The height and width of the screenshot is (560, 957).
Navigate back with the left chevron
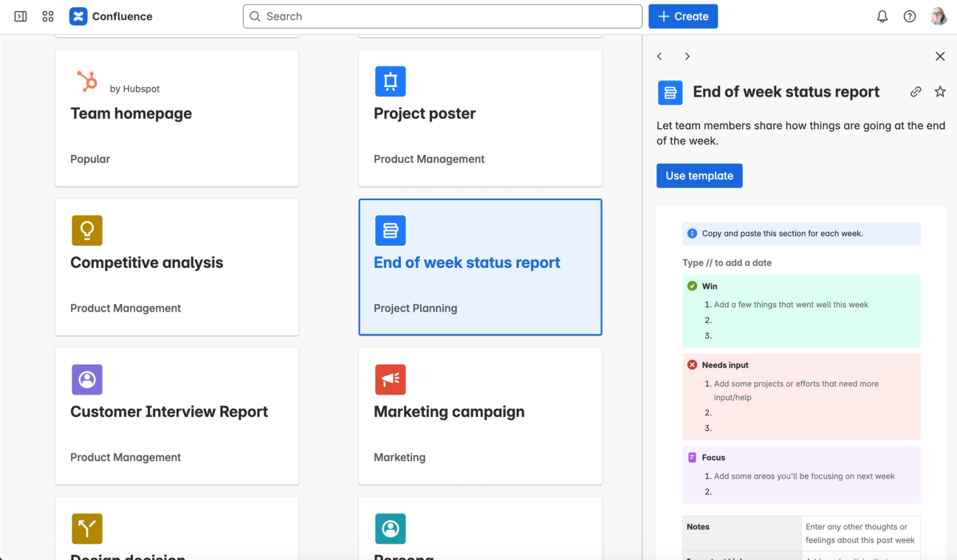(659, 56)
